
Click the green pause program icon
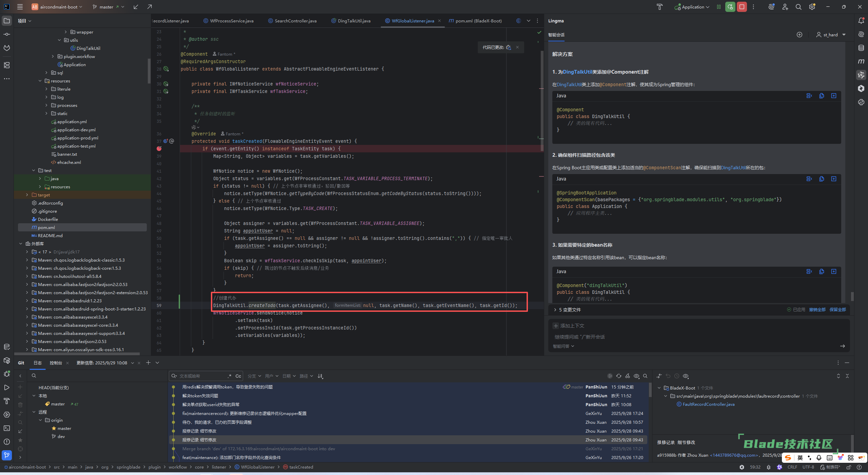tap(719, 7)
